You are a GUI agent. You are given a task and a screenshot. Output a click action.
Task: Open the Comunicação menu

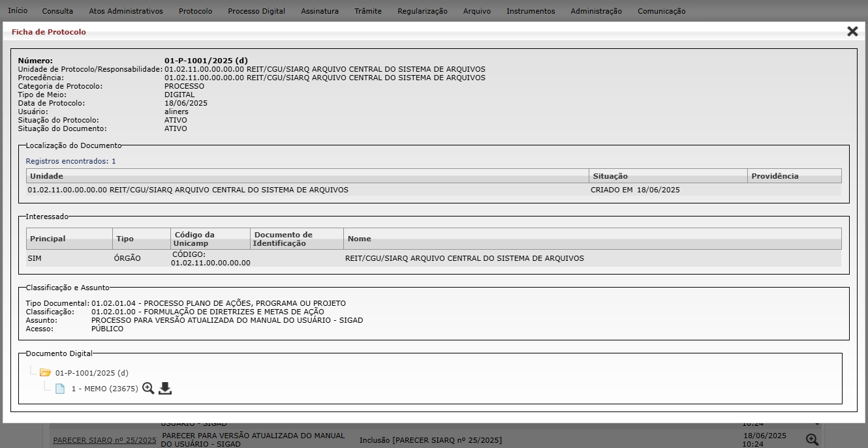[x=661, y=11]
